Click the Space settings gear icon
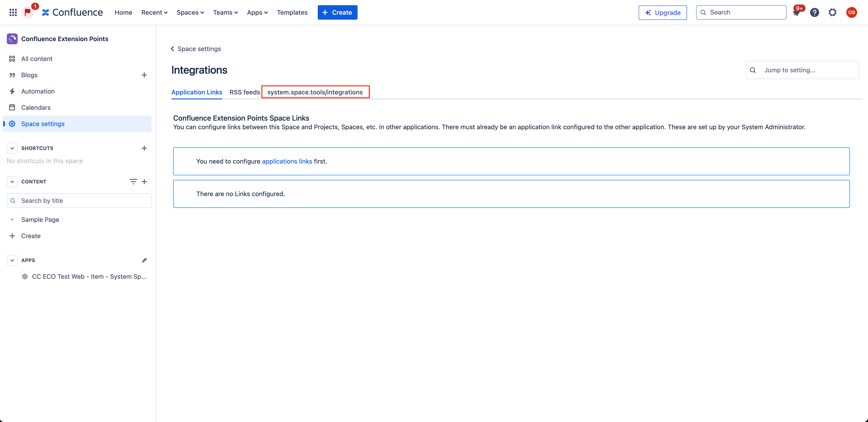The image size is (868, 422). 12,124
